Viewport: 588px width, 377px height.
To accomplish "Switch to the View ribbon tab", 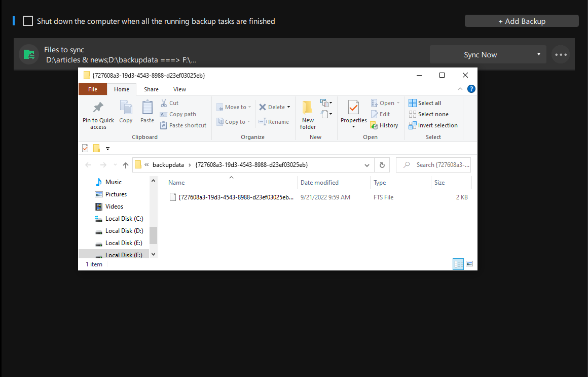I will click(x=179, y=89).
